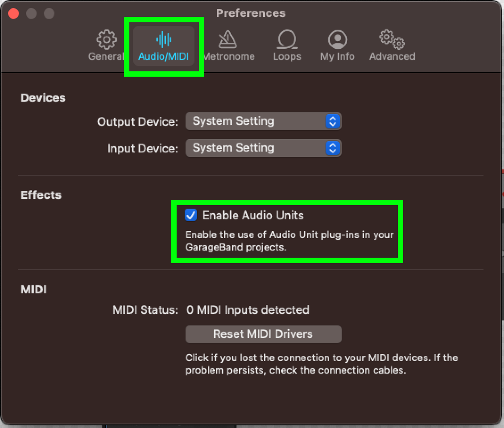The width and height of the screenshot is (504, 428).
Task: Open the My Info person icon
Action: [x=338, y=40]
